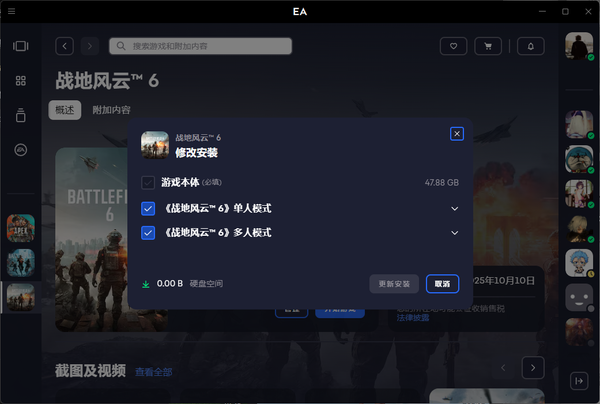Go back with the left arrow
600x404 pixels.
(x=65, y=46)
